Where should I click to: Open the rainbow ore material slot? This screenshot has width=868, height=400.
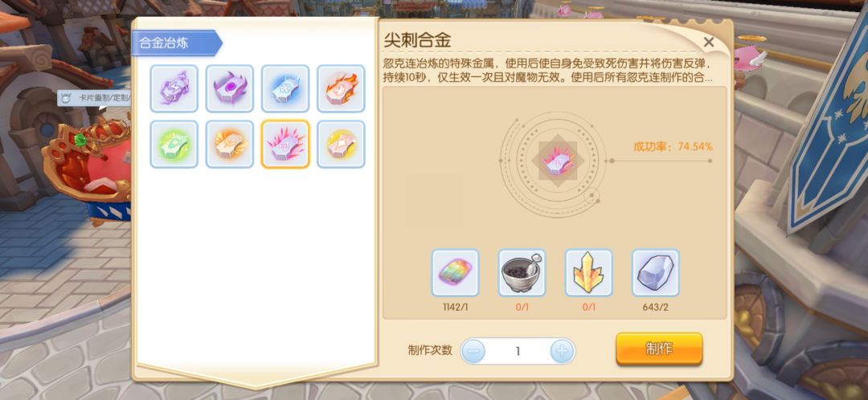point(455,273)
